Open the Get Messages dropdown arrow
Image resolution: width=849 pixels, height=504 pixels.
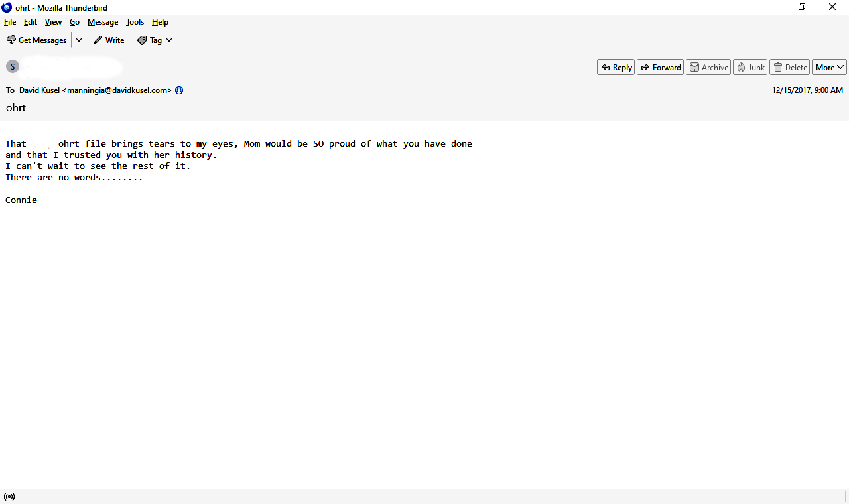[79, 40]
